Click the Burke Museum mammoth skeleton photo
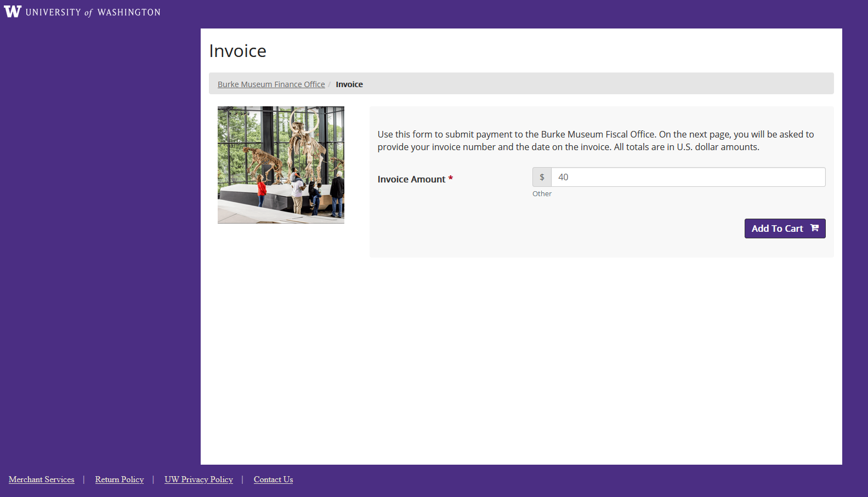The height and width of the screenshot is (497, 868). tap(281, 165)
